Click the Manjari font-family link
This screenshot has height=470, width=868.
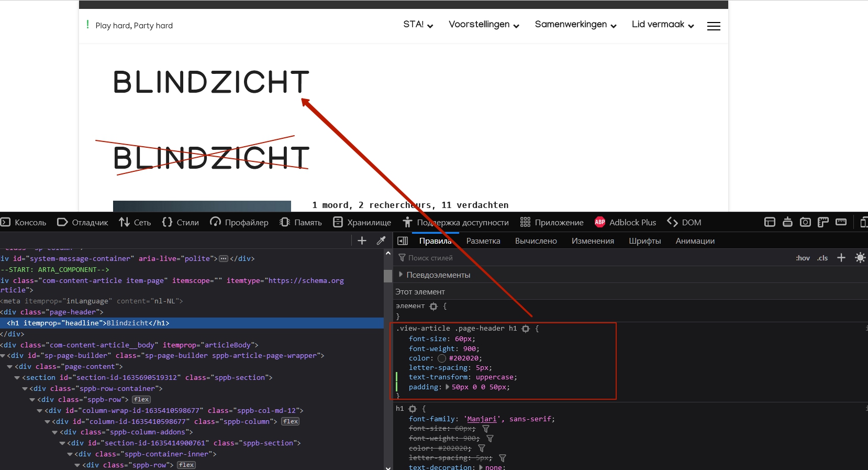482,419
